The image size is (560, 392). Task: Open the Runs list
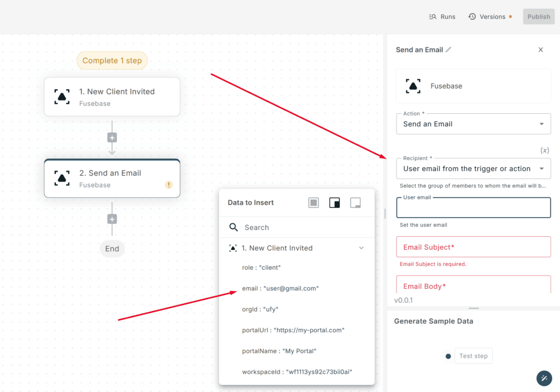[x=442, y=17]
